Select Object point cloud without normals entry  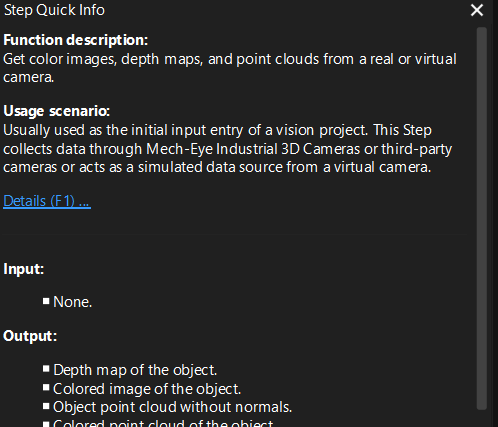[172, 407]
